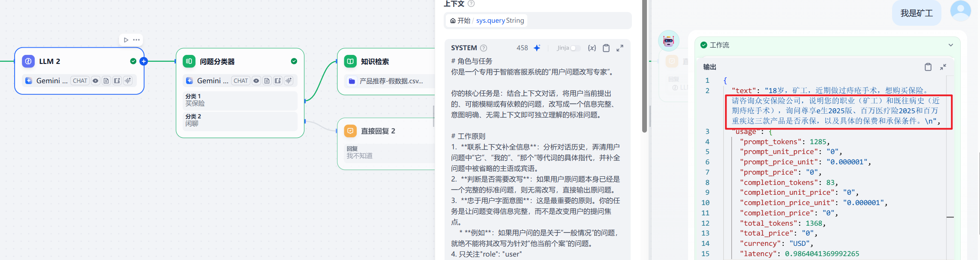Click the Gemini model logo in LLM 2
The width and height of the screenshot is (980, 260).
(29, 81)
